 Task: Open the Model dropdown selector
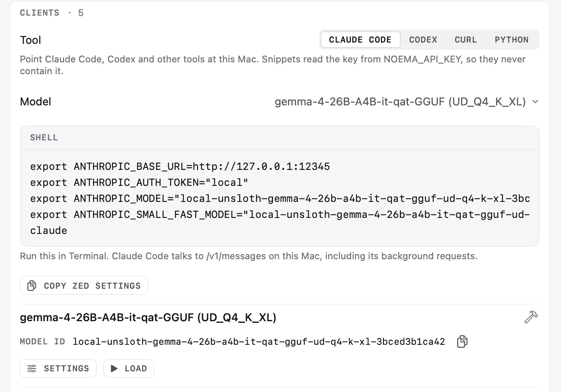click(407, 102)
